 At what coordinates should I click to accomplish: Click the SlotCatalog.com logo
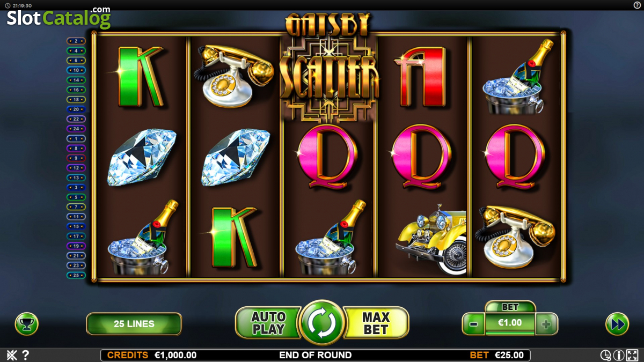(58, 18)
